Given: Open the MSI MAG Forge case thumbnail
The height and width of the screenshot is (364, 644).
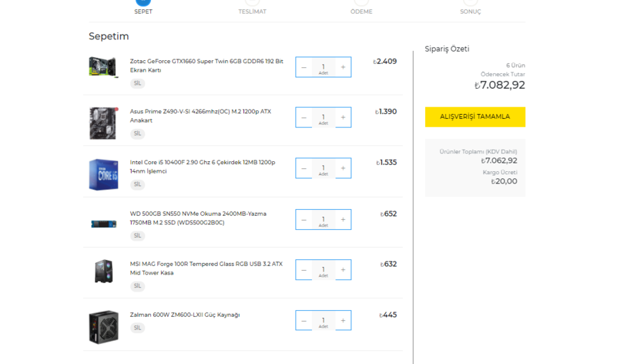Looking at the screenshot, I should (103, 272).
